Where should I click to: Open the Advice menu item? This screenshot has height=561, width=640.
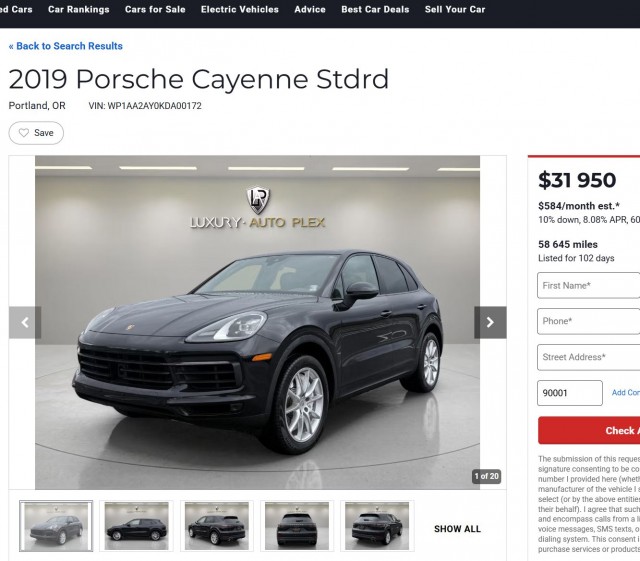pyautogui.click(x=310, y=9)
